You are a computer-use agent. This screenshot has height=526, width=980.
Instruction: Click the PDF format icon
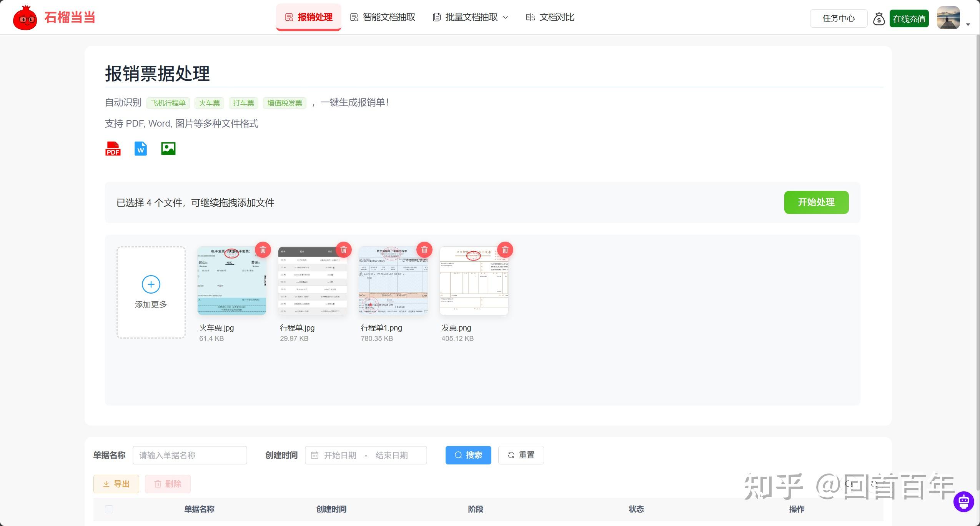(113, 149)
